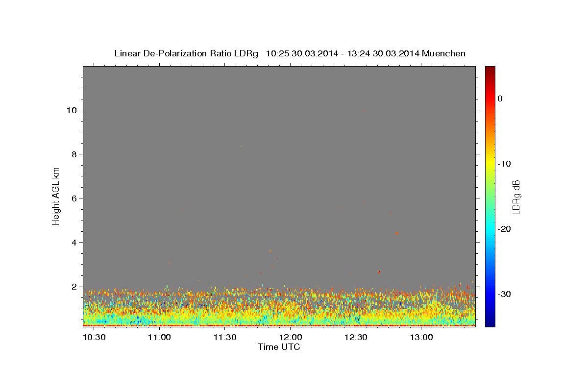This screenshot has height=392, width=588.
Task: Select the 12:00 time tick label
Action: pyautogui.click(x=291, y=338)
